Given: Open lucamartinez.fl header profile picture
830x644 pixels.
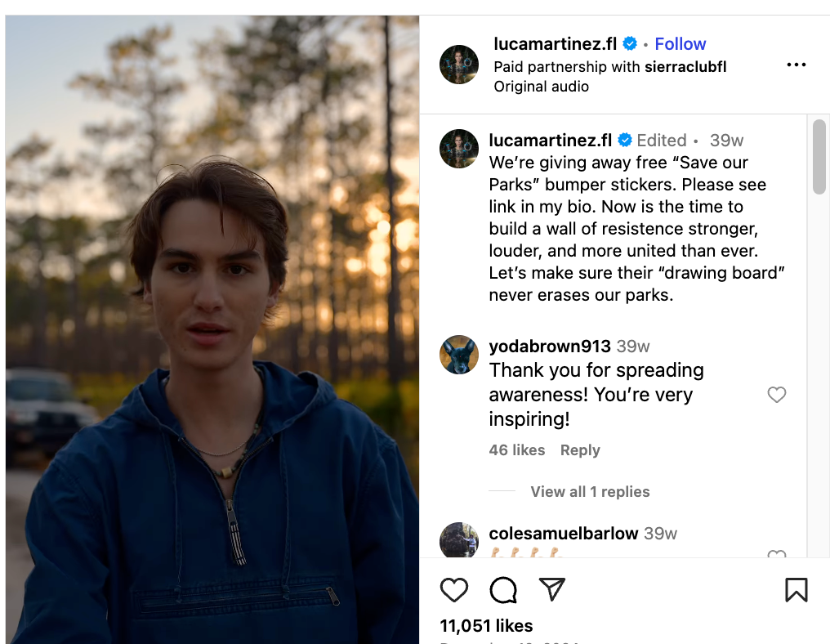Looking at the screenshot, I should click(459, 65).
